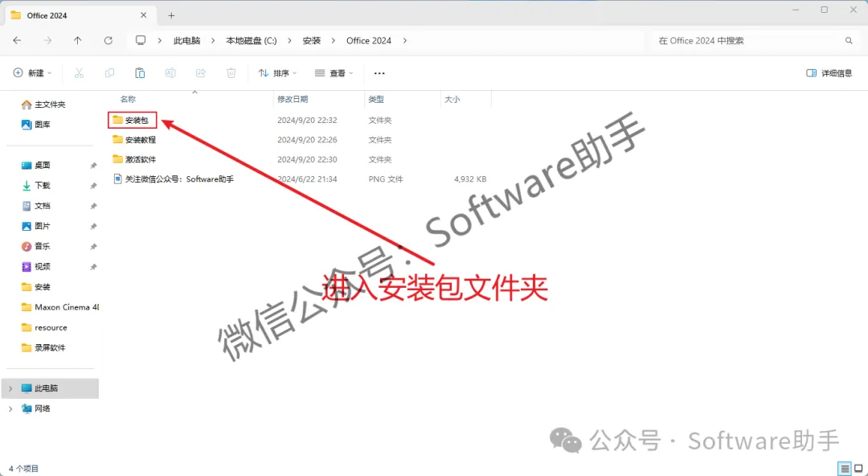Open a new tab with plus
The image size is (868, 476).
(x=172, y=15)
